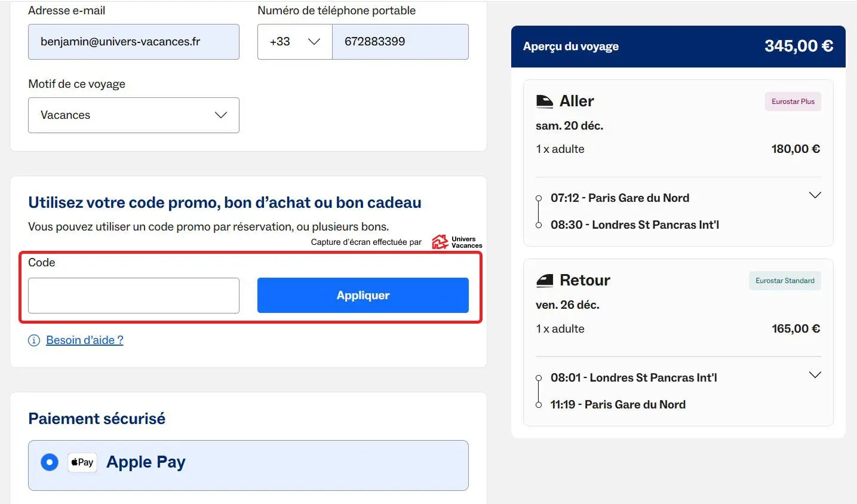The image size is (857, 504).
Task: Open the Motif de ce voyage dropdown
Action: click(x=134, y=115)
